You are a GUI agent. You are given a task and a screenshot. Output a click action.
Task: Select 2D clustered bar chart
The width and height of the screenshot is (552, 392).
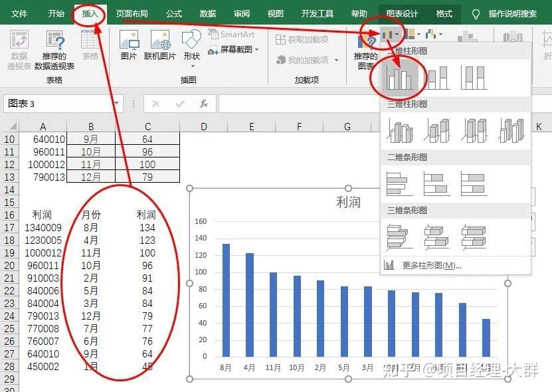400,183
